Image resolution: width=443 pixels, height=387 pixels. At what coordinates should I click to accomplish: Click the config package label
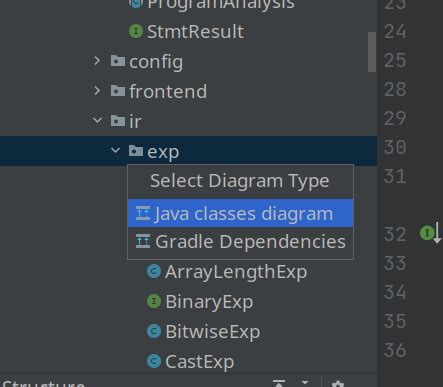[x=156, y=62]
